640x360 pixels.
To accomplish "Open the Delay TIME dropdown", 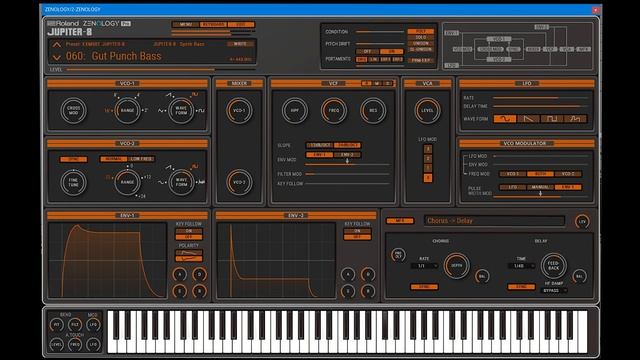I will pyautogui.click(x=521, y=266).
